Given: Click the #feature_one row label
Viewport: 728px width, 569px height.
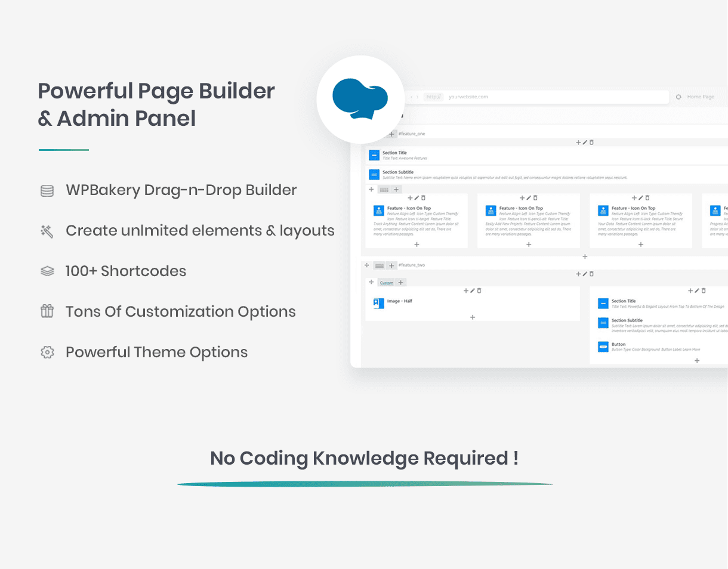Looking at the screenshot, I should tap(412, 134).
